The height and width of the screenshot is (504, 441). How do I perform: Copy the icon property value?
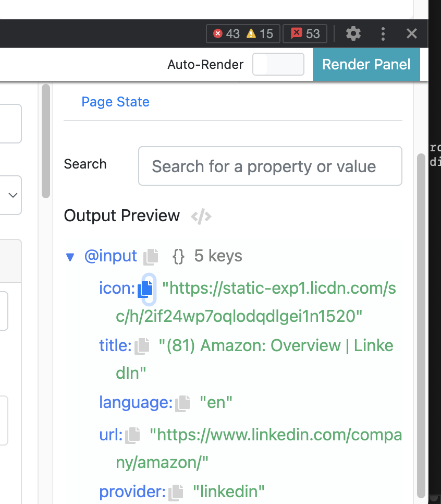pos(145,289)
